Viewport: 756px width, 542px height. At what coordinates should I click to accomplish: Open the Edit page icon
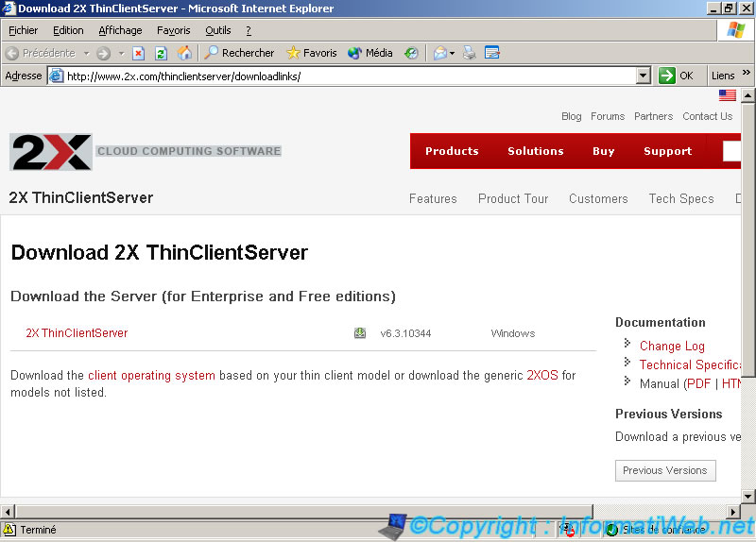(492, 53)
